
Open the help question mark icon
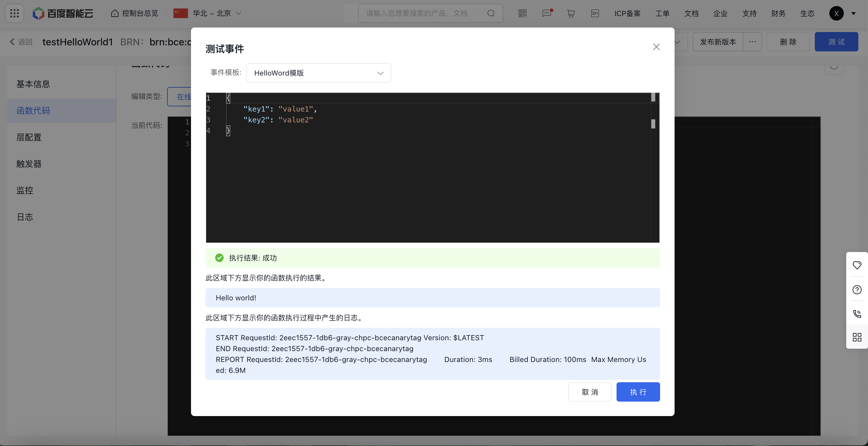coord(857,290)
